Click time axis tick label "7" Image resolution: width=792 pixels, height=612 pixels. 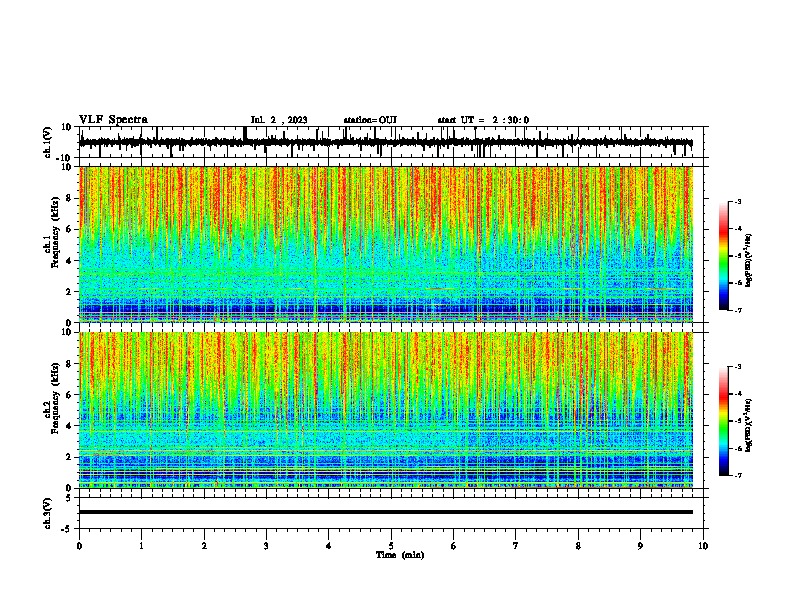[x=516, y=546]
